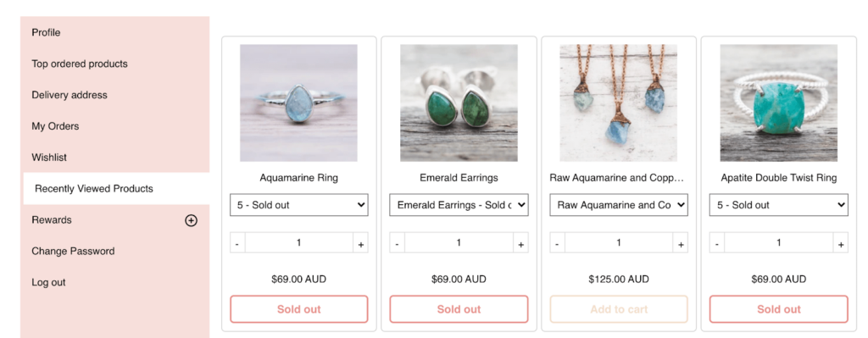Image resolution: width=868 pixels, height=338 pixels.
Task: Select Top ordered products menu item
Action: pos(115,64)
